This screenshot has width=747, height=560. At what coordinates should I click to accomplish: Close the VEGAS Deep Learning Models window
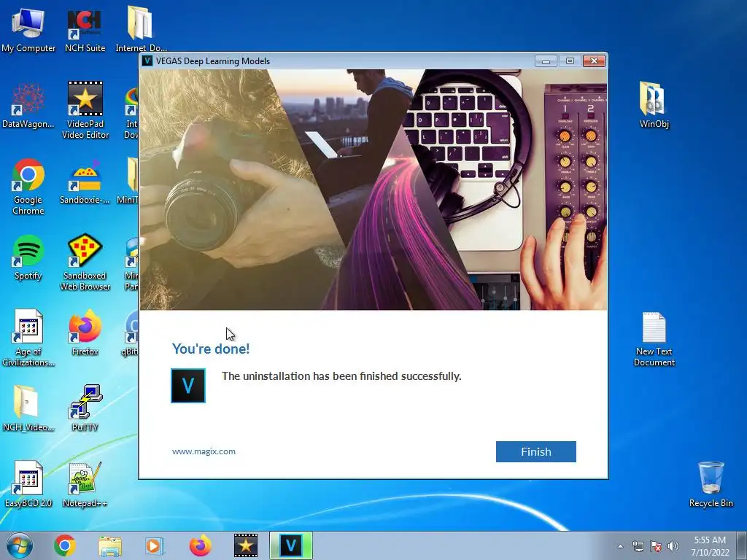tap(594, 61)
